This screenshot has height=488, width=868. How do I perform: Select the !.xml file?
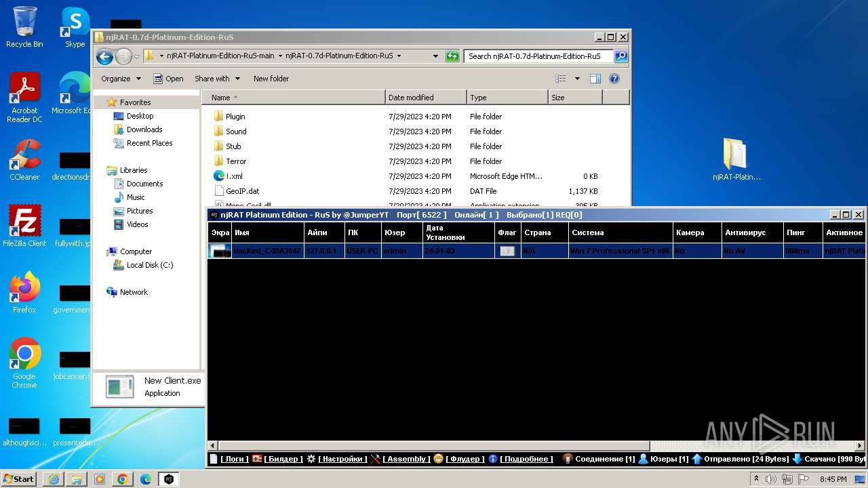click(x=234, y=176)
